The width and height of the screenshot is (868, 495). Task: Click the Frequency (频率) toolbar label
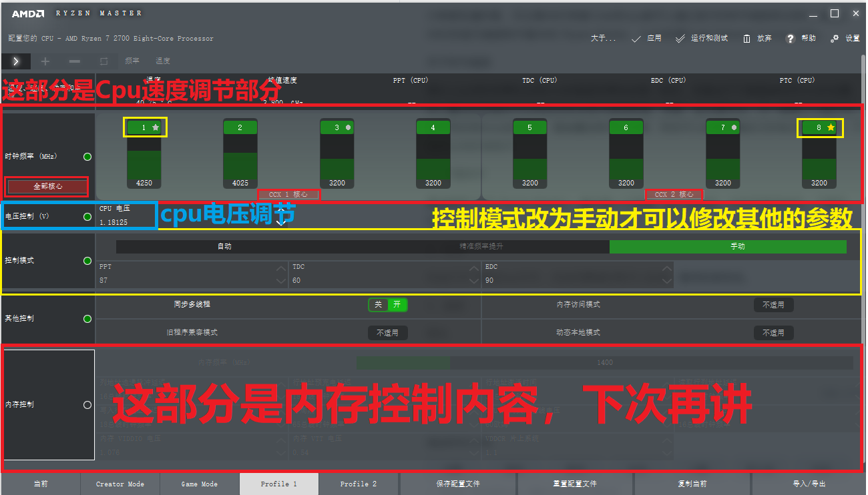pyautogui.click(x=132, y=61)
